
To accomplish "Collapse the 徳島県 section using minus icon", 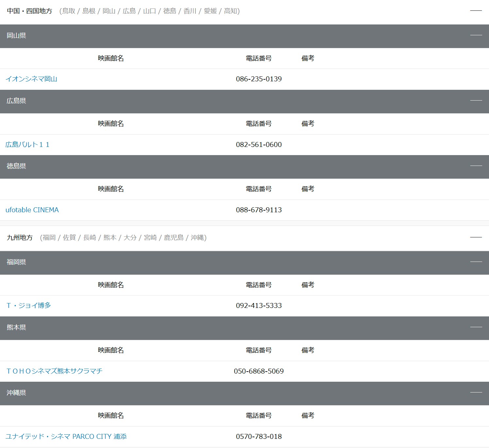I will click(476, 166).
